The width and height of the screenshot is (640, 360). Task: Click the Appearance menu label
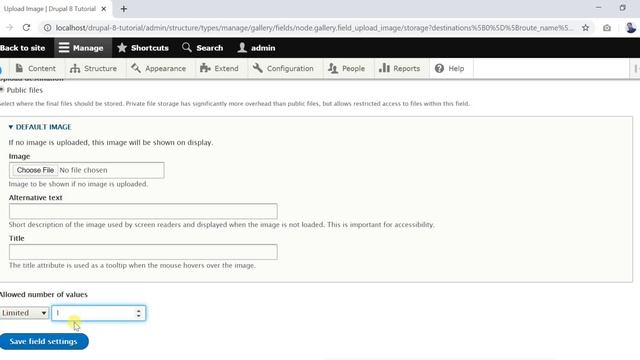(165, 69)
